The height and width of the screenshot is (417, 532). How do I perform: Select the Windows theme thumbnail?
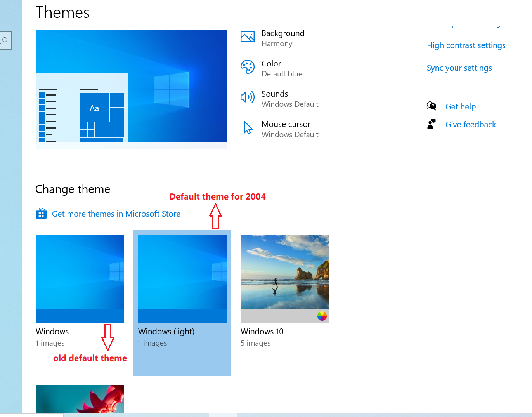point(80,278)
